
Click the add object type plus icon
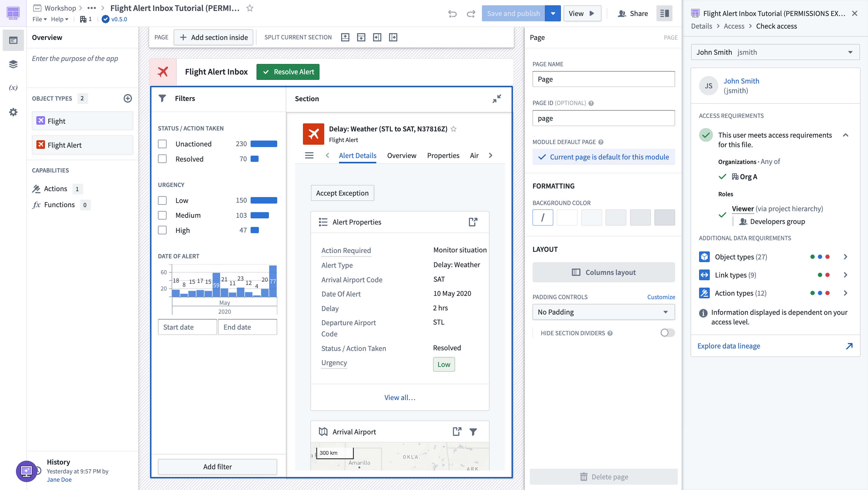[127, 98]
